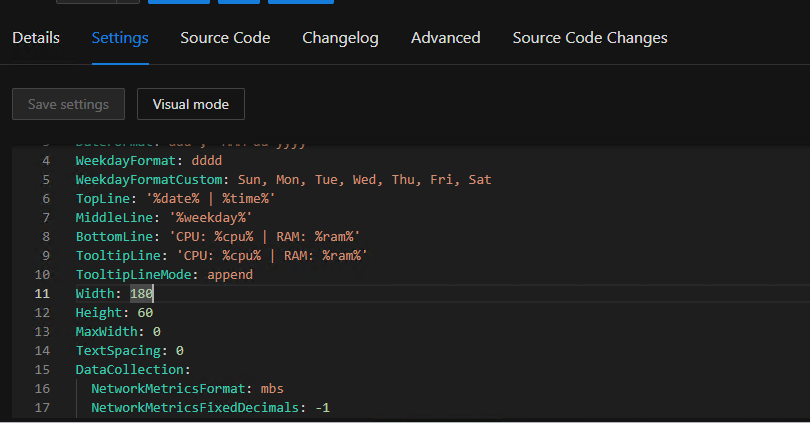This screenshot has width=810, height=423.
Task: Open the Details tab
Action: click(x=36, y=38)
